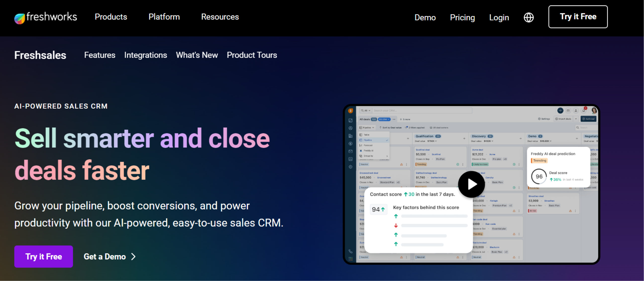
Task: Click the Sort by Deal value control in preview
Action: pyautogui.click(x=390, y=128)
